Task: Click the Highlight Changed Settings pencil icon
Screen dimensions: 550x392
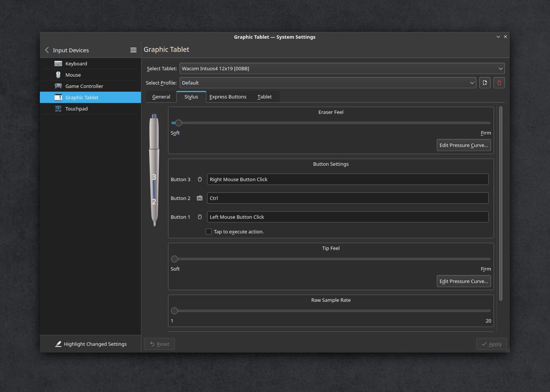Action: [58, 344]
